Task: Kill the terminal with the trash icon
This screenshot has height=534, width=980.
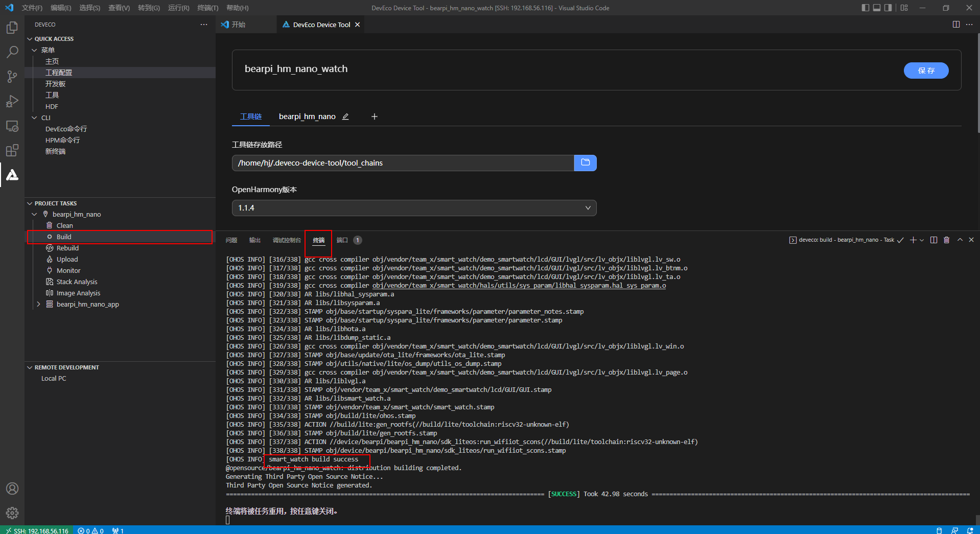Action: click(x=946, y=240)
